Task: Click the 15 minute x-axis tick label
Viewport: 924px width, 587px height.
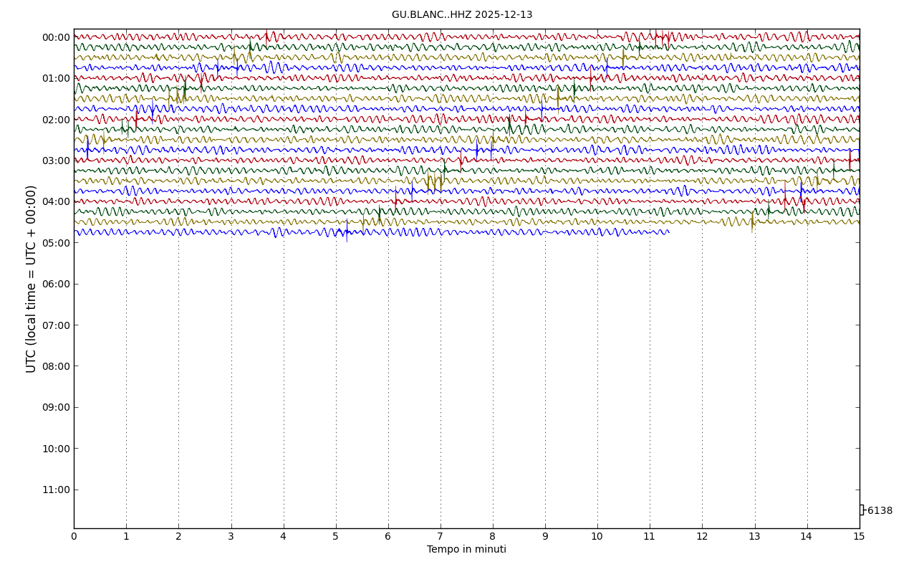Action: coord(859,537)
